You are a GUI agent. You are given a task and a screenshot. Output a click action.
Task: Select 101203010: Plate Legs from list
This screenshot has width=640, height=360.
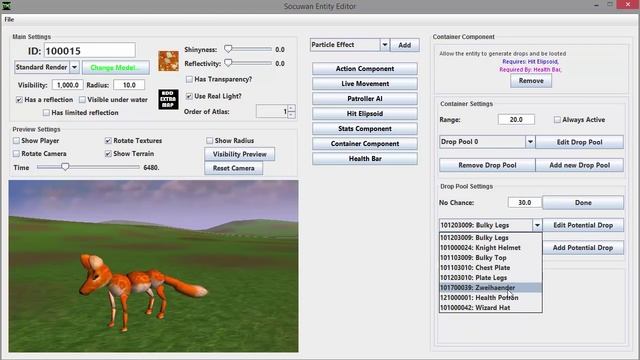coord(491,278)
